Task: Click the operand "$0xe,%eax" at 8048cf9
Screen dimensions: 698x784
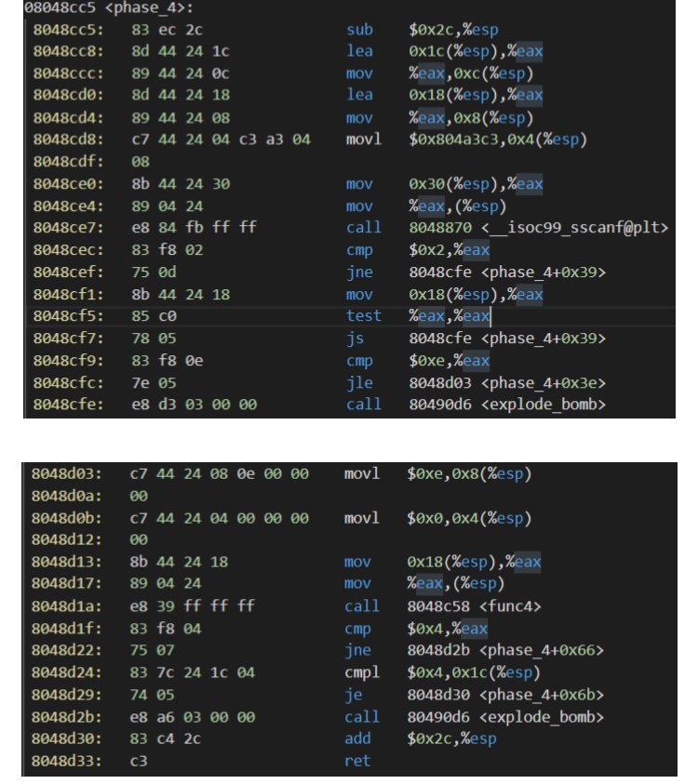Action: click(449, 361)
